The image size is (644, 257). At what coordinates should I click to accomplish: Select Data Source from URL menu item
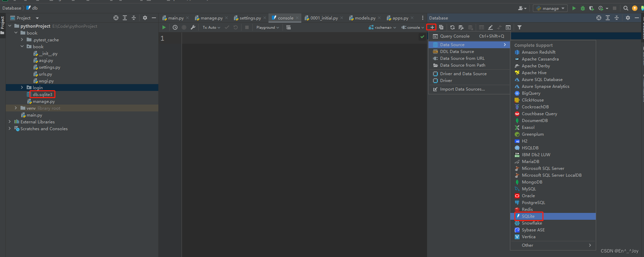469,58
